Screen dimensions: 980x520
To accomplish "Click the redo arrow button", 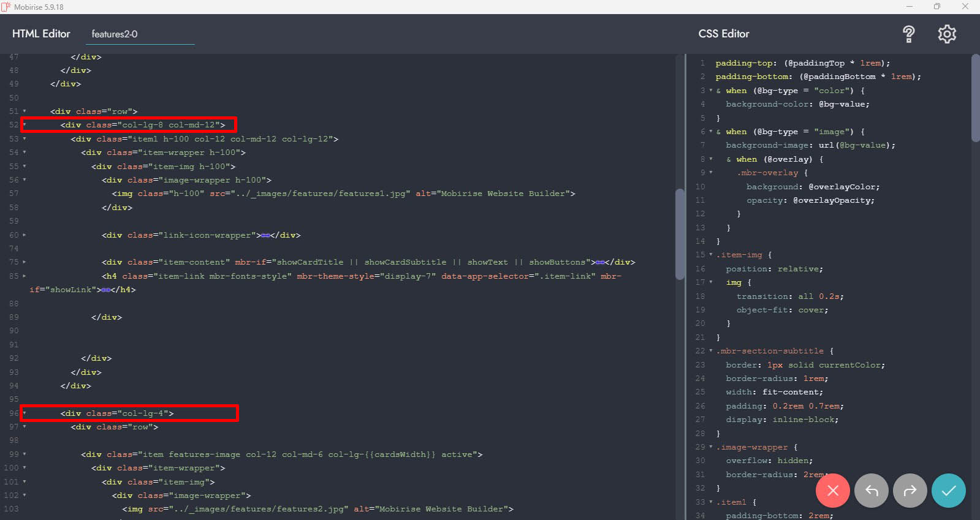I will coord(910,491).
